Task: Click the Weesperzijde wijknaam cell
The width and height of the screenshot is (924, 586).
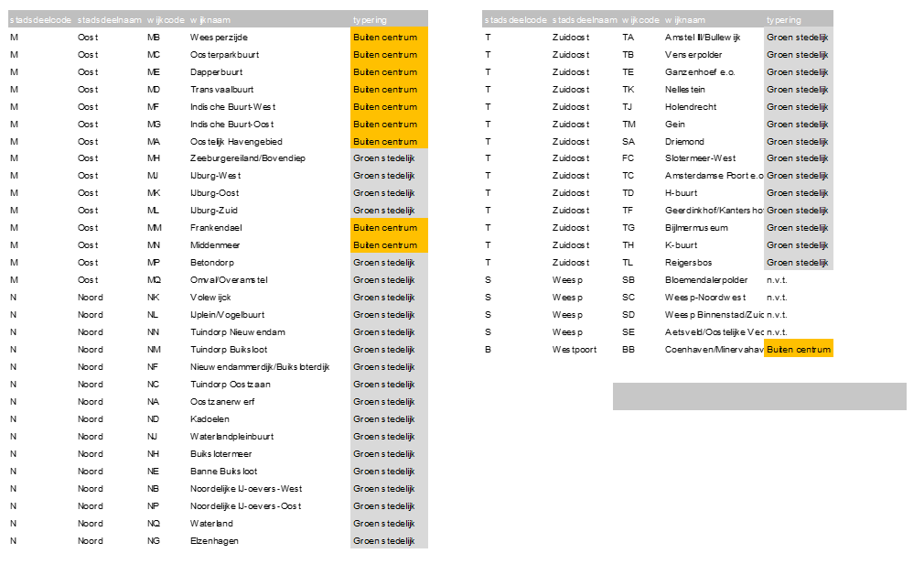Action: point(219,38)
